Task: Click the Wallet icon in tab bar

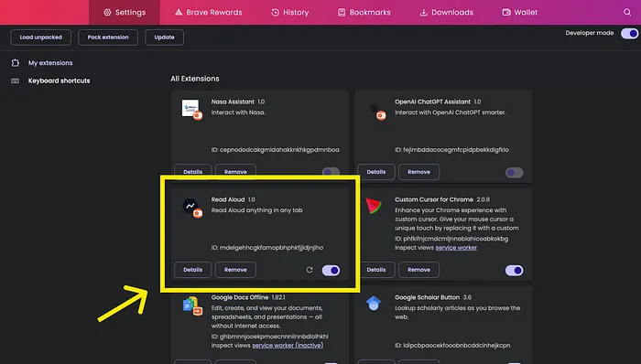Action: pos(506,12)
